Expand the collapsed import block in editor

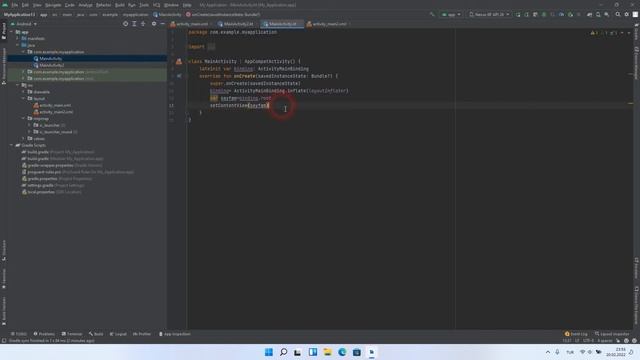(211, 47)
